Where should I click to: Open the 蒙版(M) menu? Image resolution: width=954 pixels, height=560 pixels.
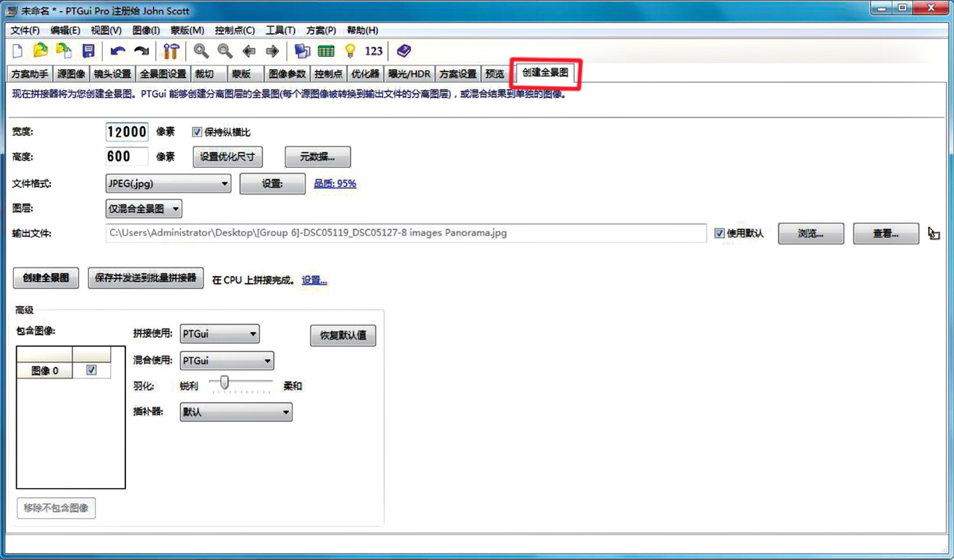[x=187, y=30]
